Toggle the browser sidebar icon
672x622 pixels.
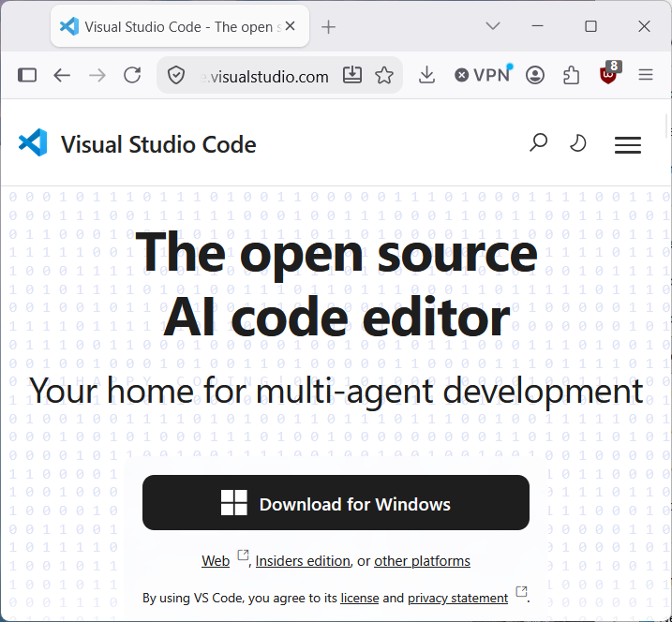[27, 75]
